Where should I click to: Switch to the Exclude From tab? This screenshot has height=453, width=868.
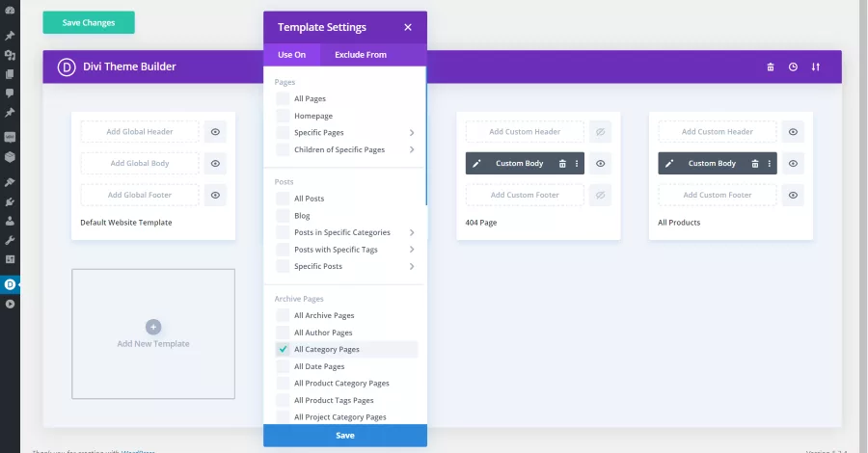point(361,55)
